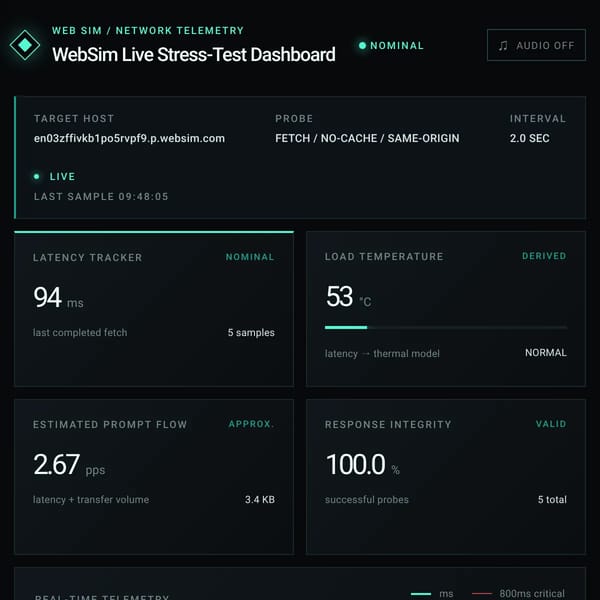Click the 2.67 pps prompt flow value

tap(69, 465)
